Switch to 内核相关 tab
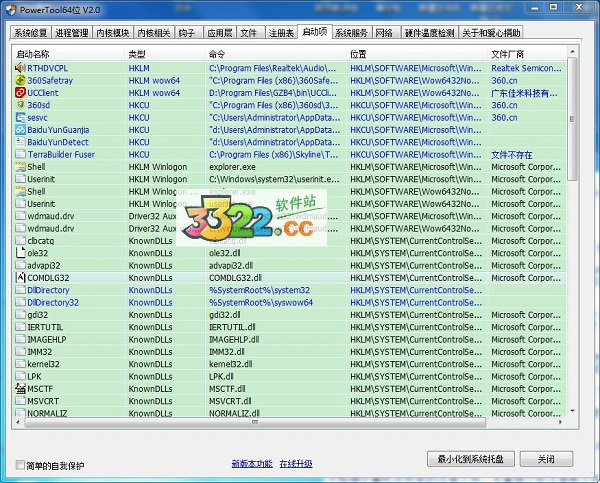The height and width of the screenshot is (483, 600). click(154, 33)
